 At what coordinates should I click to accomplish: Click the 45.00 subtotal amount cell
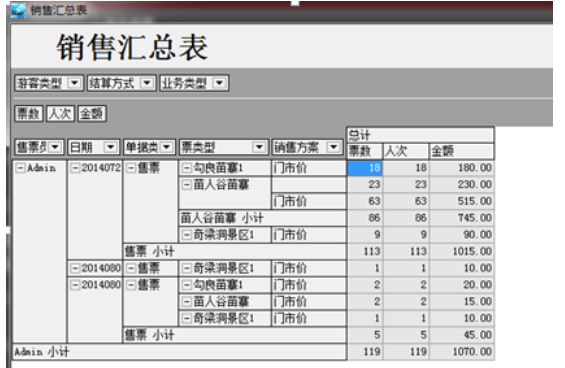(x=461, y=335)
